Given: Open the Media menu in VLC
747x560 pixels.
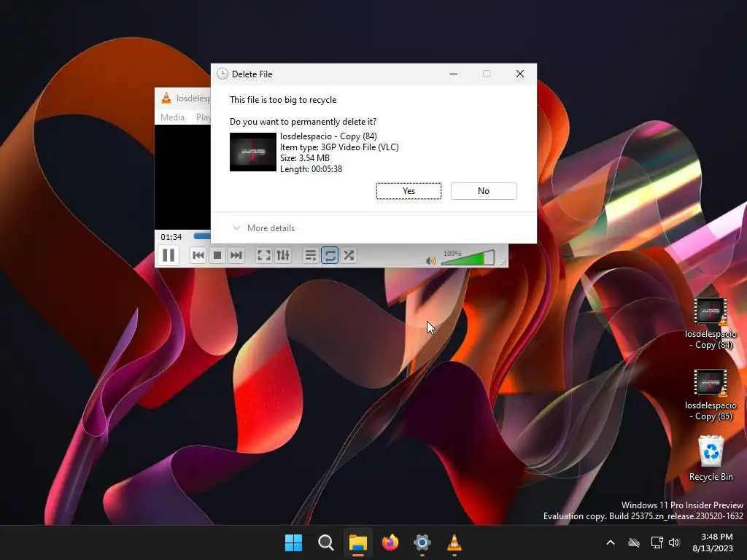Looking at the screenshot, I should pyautogui.click(x=172, y=117).
